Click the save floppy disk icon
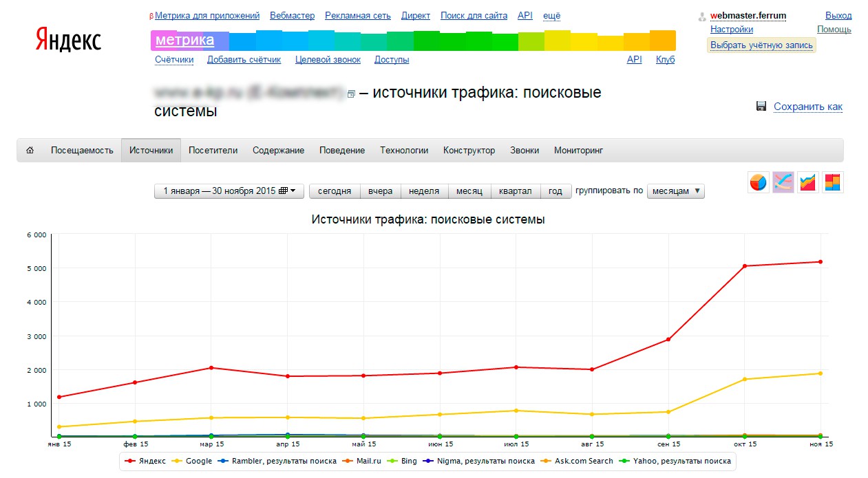Viewport: 868px width, 478px height. point(761,106)
